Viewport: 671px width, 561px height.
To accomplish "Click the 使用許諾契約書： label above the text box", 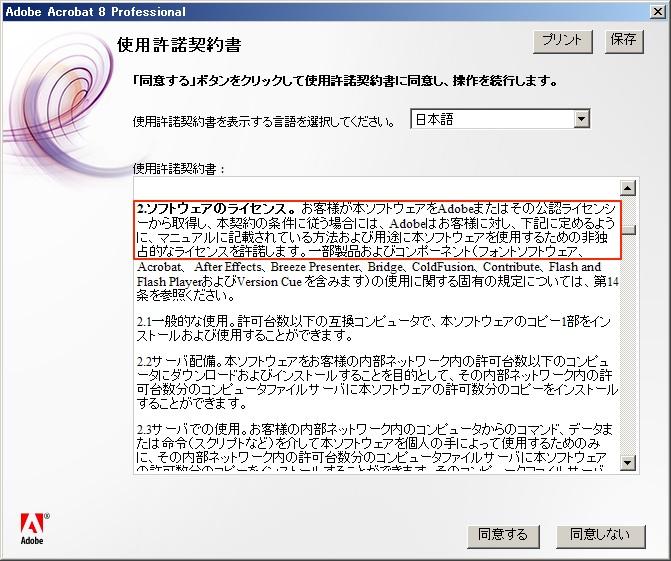I will click(x=179, y=169).
